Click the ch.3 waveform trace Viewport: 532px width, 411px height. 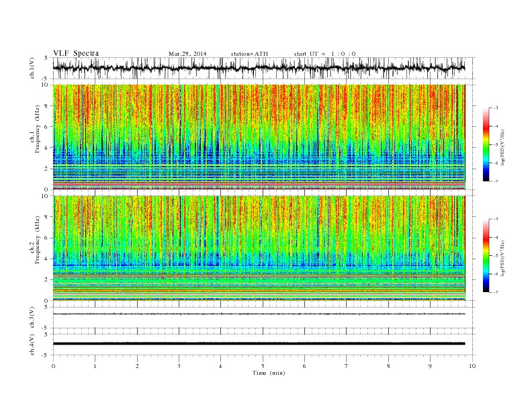coord(259,314)
